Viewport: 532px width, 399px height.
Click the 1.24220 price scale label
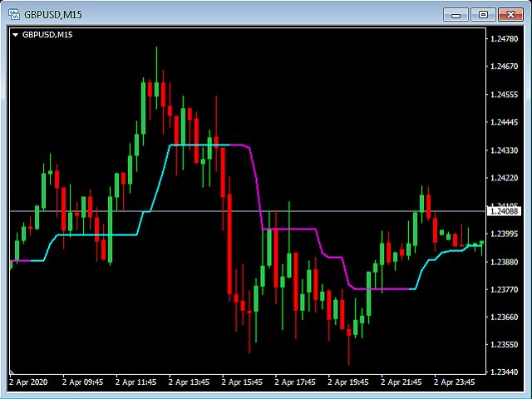click(x=505, y=178)
